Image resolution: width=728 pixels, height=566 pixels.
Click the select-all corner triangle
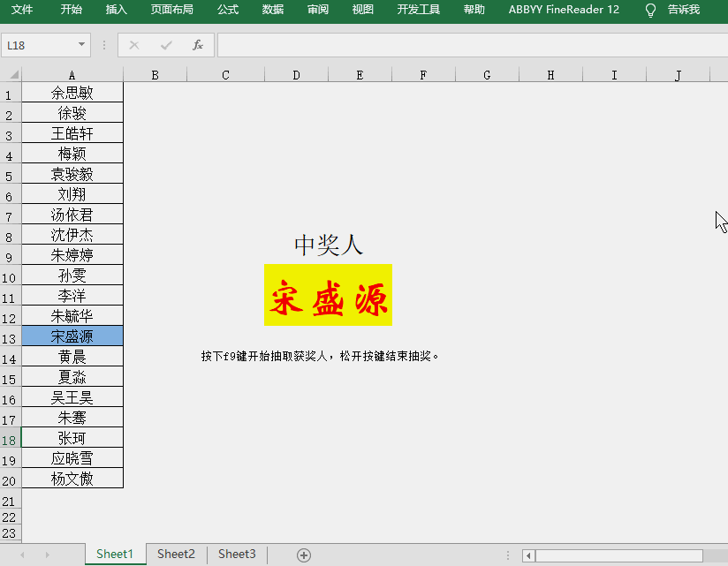[x=14, y=74]
